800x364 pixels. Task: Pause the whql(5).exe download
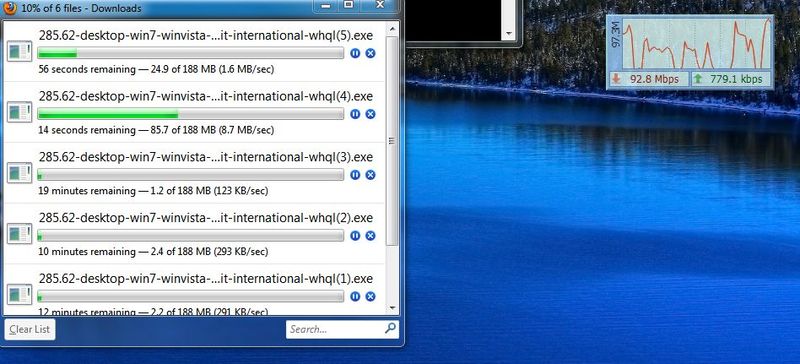(x=355, y=53)
